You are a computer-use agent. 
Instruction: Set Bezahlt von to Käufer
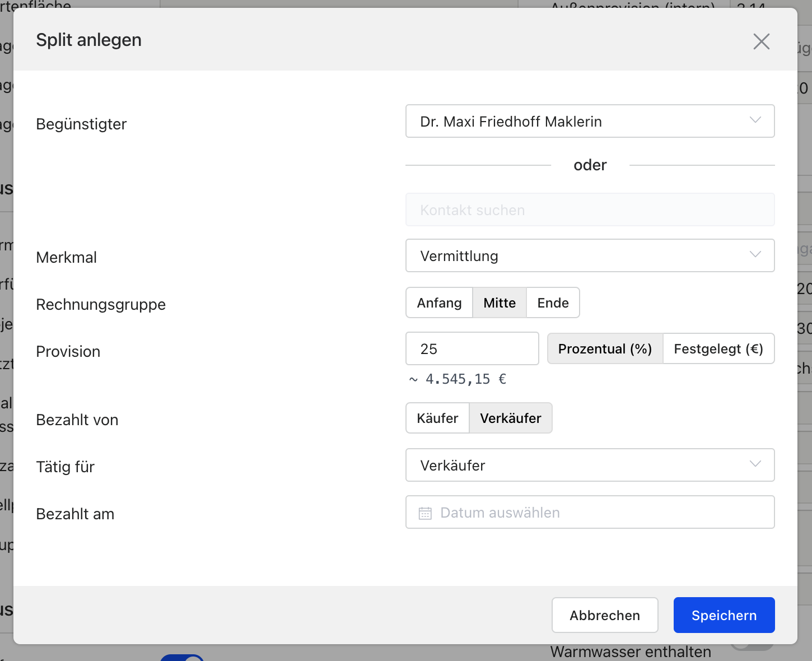click(437, 418)
